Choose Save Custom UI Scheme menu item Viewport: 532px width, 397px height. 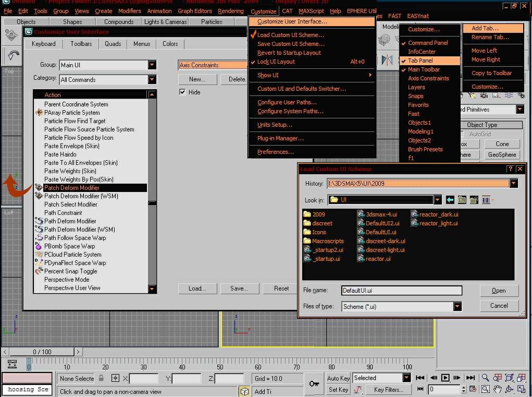click(x=311, y=44)
